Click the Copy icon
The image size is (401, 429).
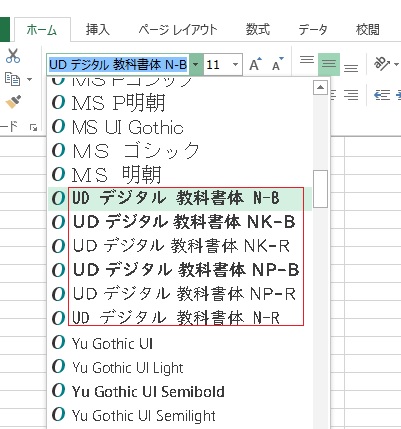pos(12,79)
